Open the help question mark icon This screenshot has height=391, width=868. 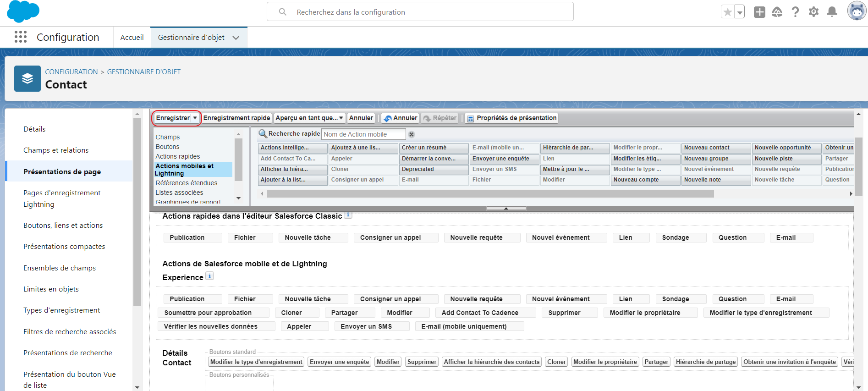coord(795,12)
